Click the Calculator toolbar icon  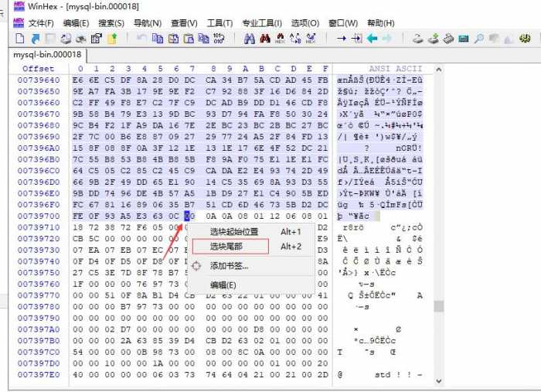464,39
